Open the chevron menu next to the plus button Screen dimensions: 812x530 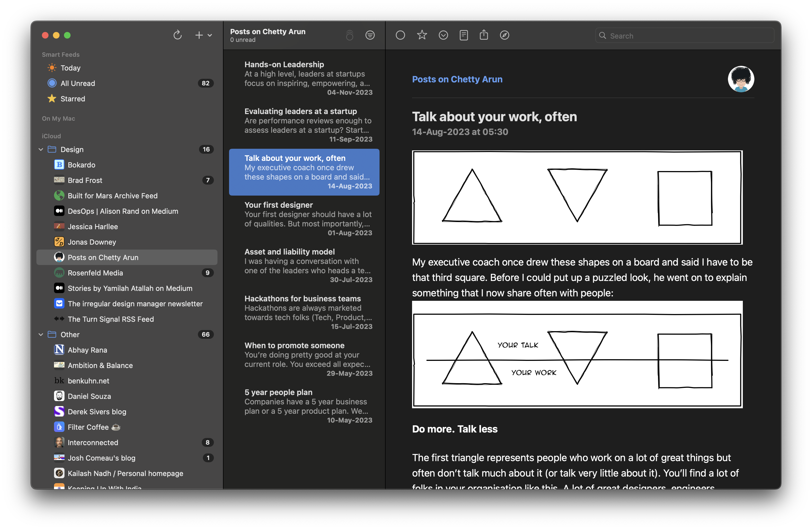pos(210,36)
